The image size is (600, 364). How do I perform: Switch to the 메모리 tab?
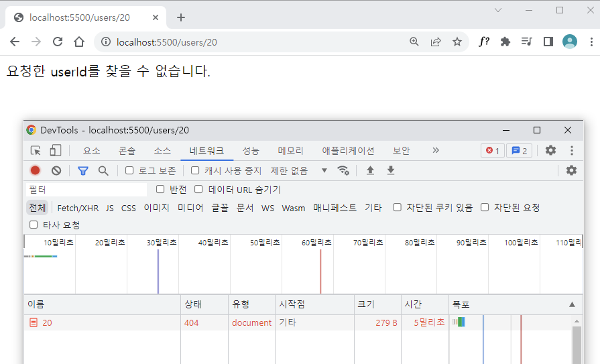pyautogui.click(x=290, y=151)
